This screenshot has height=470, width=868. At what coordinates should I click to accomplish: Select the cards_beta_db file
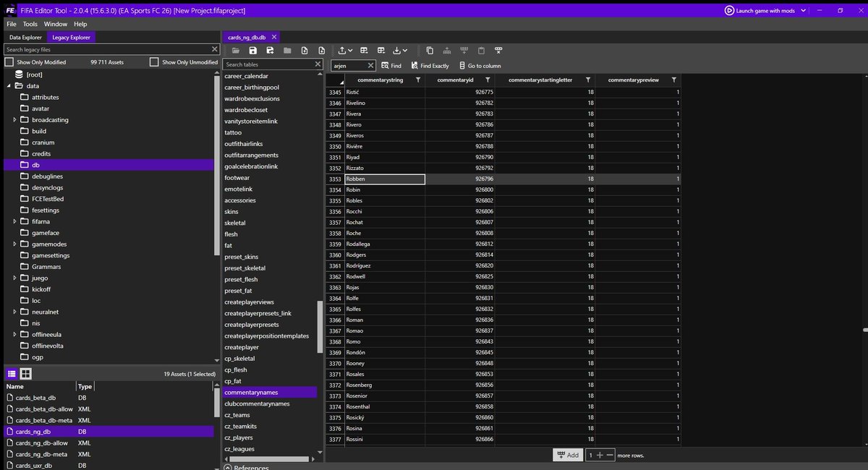click(x=109, y=398)
